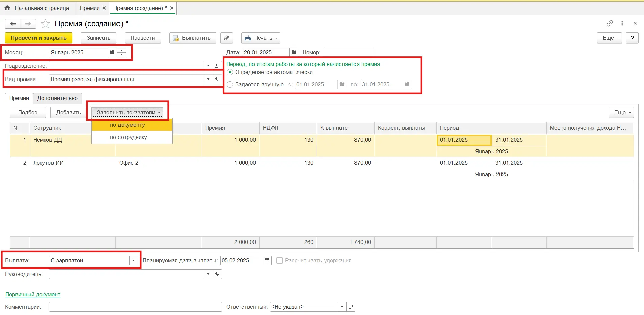Click the Комментарий input field
This screenshot has width=644, height=315.
135,307
